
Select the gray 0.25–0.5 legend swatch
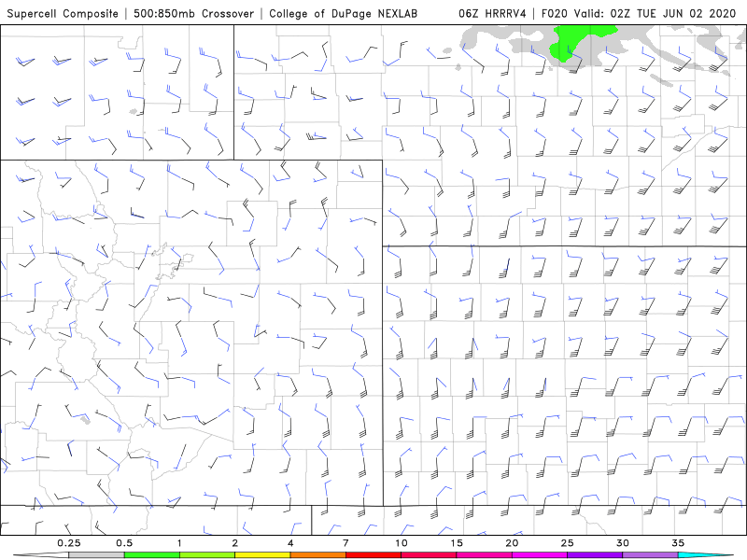(96, 555)
